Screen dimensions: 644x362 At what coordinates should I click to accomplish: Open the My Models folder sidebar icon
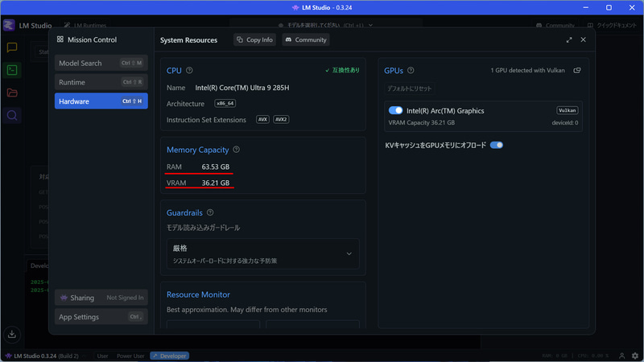(12, 93)
